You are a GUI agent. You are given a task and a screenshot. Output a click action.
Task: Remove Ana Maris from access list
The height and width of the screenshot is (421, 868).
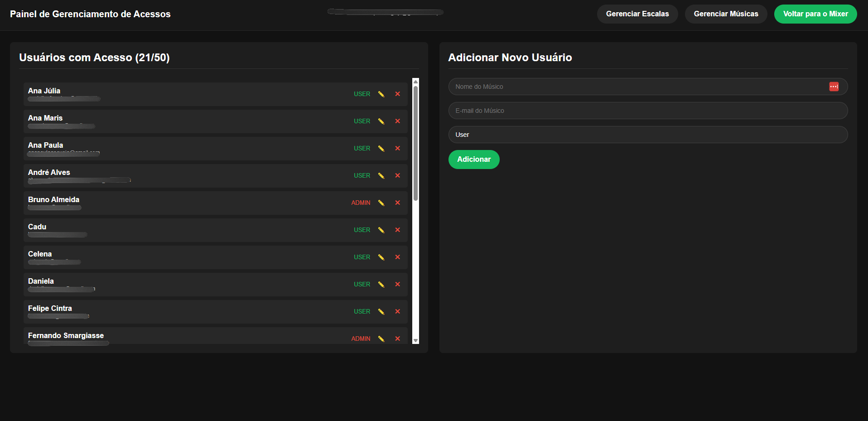(x=397, y=121)
